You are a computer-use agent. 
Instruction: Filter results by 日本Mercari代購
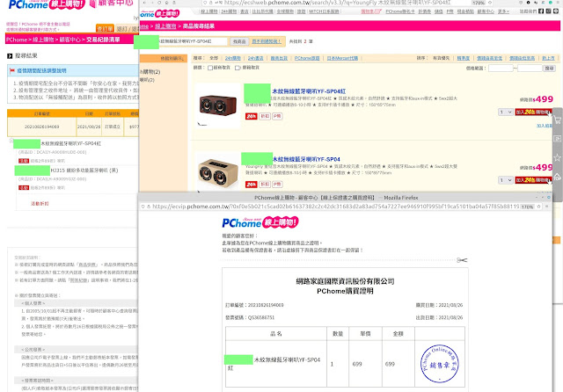342,58
